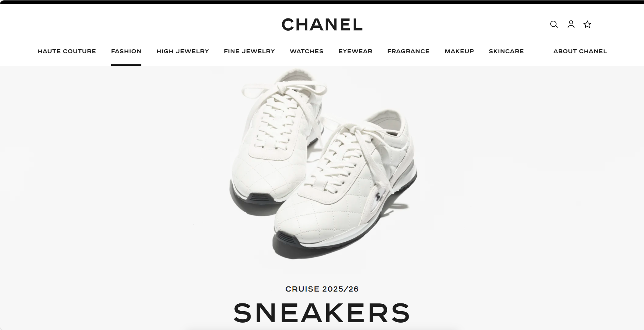Image resolution: width=644 pixels, height=330 pixels.
Task: Click the SNEAKERS heading
Action: pyautogui.click(x=322, y=313)
